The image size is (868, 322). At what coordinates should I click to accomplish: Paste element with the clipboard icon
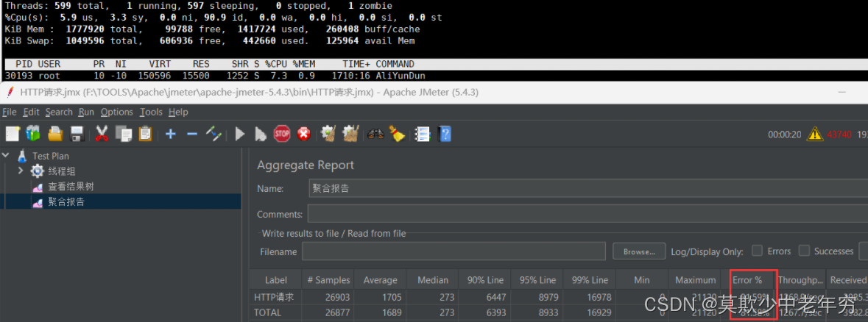[x=145, y=134]
